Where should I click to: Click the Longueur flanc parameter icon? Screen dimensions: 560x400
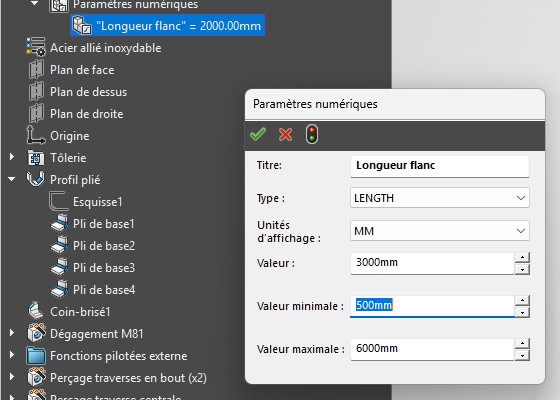point(82,25)
